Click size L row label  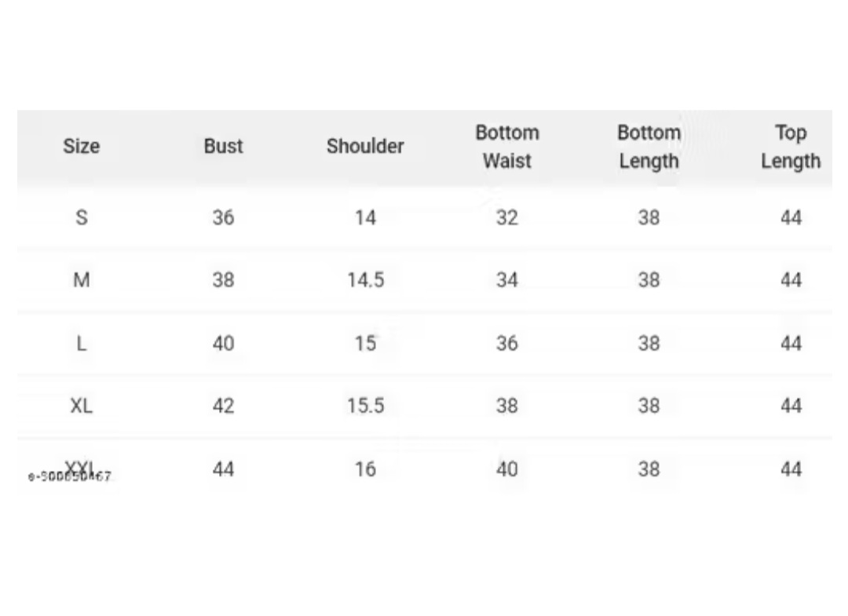[81, 343]
